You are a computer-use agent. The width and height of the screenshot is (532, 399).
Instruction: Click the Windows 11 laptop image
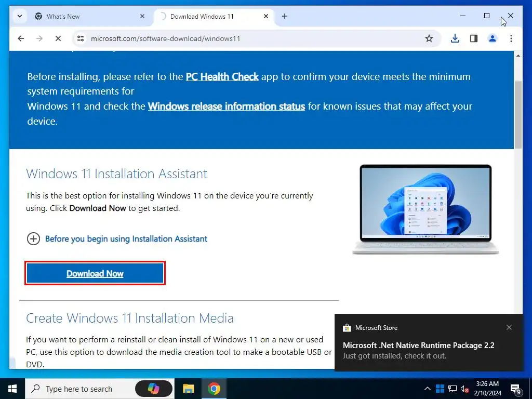click(425, 209)
